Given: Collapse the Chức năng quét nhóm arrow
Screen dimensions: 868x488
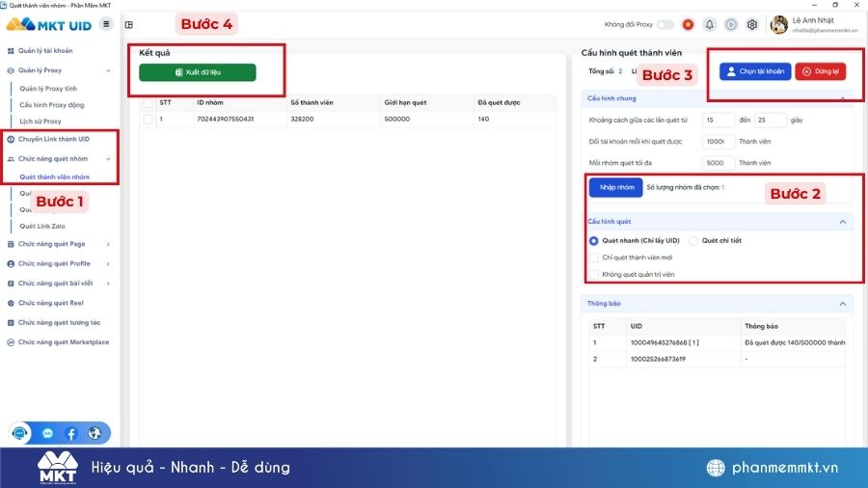Looking at the screenshot, I should (x=108, y=159).
